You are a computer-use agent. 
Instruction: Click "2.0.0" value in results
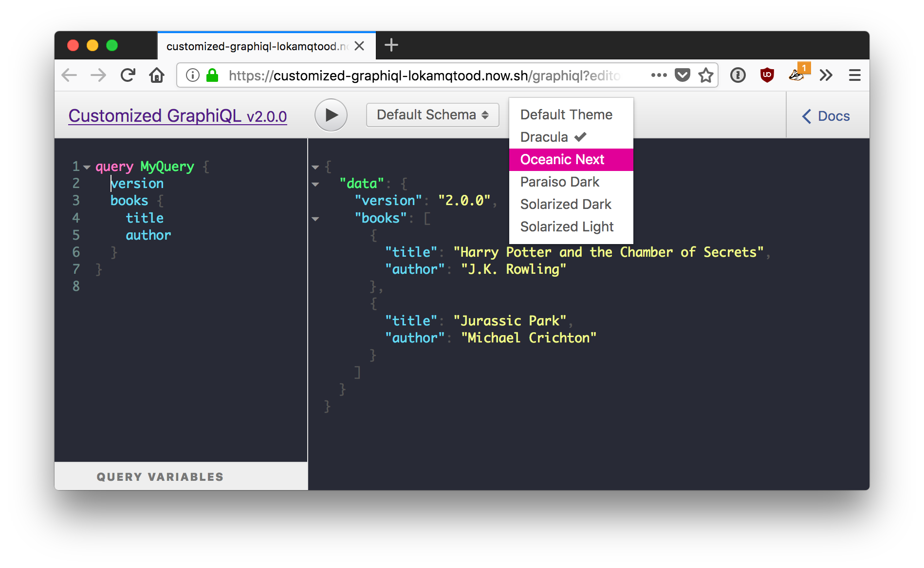click(464, 201)
